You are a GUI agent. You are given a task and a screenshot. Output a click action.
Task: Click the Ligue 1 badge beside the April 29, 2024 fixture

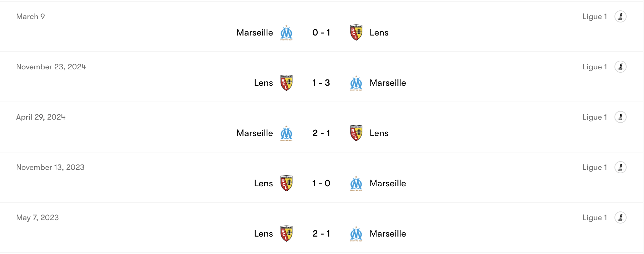click(621, 117)
